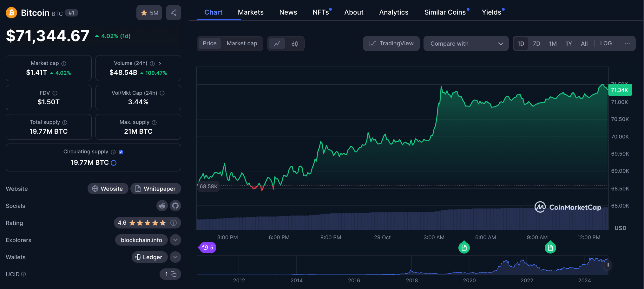Click the $71,344.67 price text
The width and height of the screenshot is (644, 289).
[x=48, y=35]
